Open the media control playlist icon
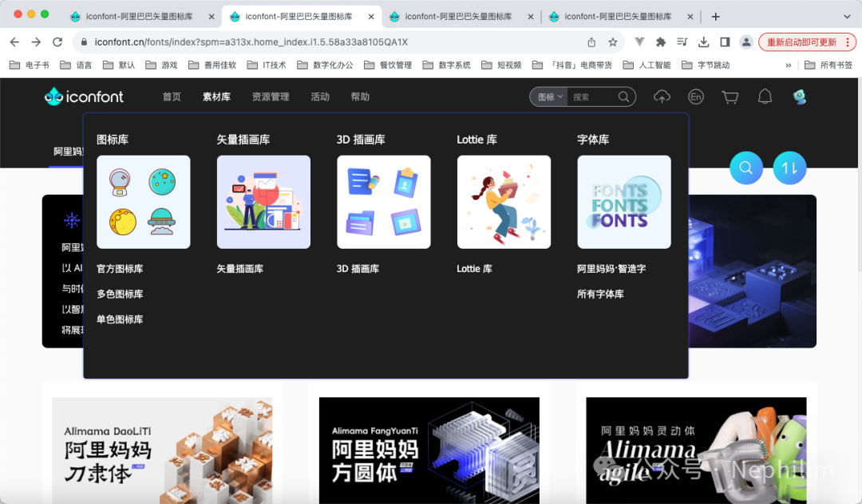This screenshot has height=504, width=862. tap(682, 41)
